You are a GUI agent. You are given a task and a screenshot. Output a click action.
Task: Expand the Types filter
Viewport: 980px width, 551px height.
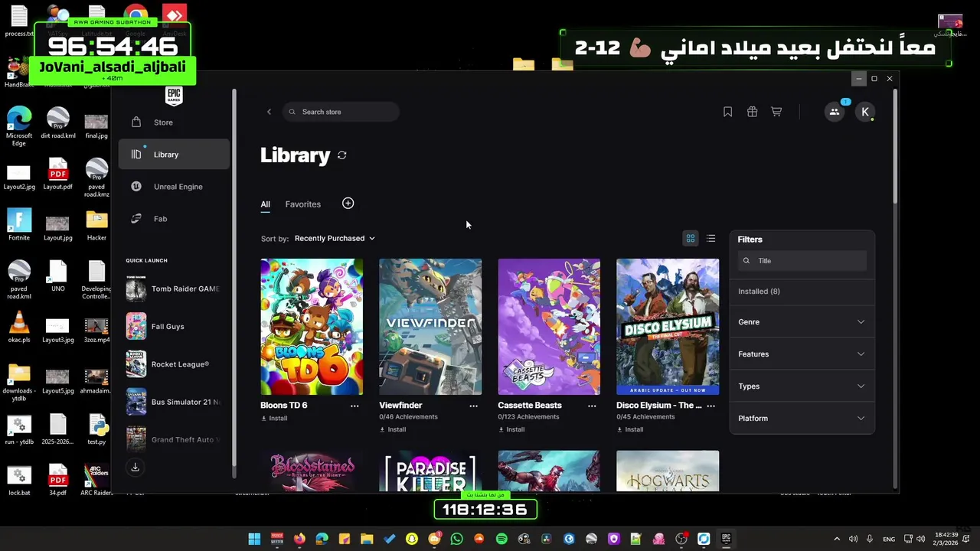(x=802, y=386)
